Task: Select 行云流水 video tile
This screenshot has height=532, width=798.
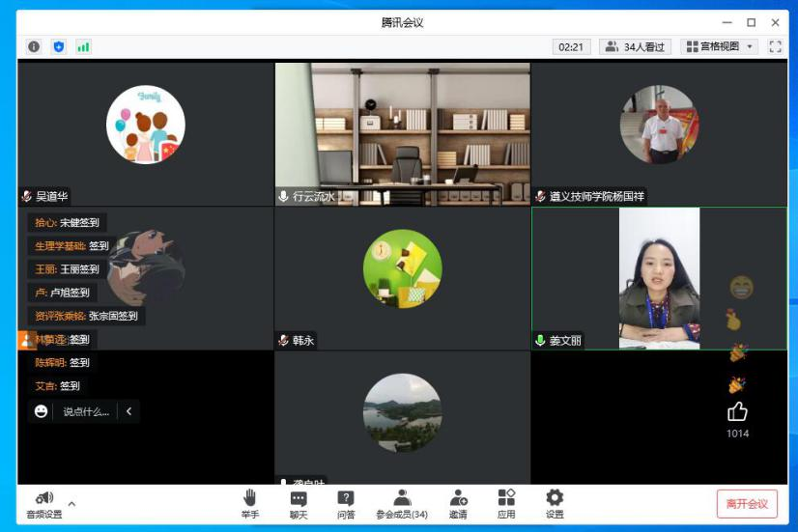Action: point(403,134)
